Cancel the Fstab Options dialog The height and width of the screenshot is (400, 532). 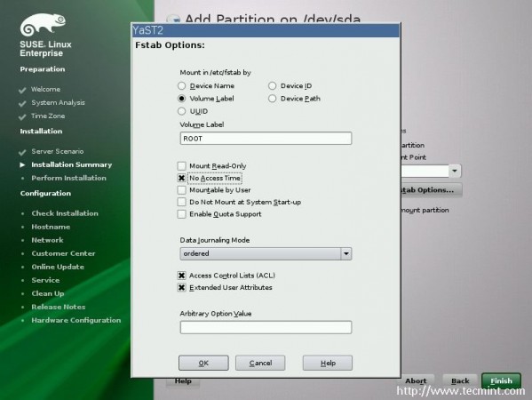(260, 363)
